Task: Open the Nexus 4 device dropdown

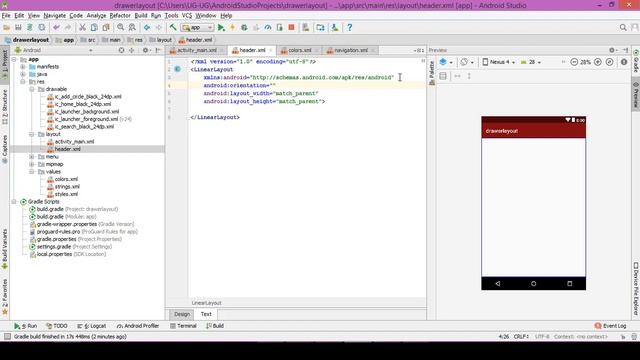Action: [x=498, y=62]
